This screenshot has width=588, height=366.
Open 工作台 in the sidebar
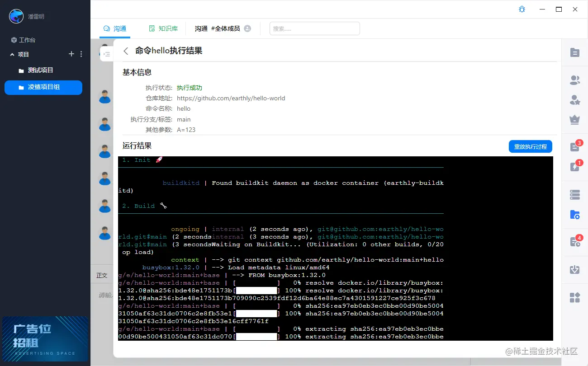click(23, 40)
